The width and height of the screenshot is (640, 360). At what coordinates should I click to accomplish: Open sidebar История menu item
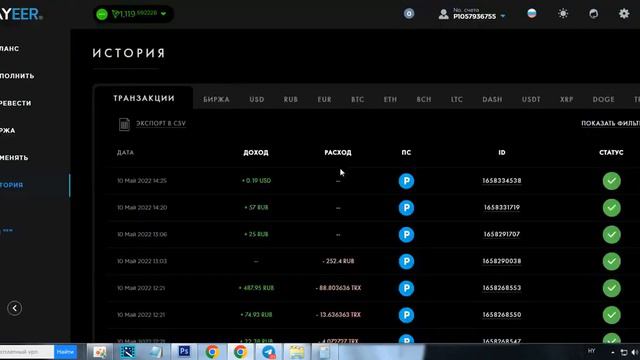12,185
